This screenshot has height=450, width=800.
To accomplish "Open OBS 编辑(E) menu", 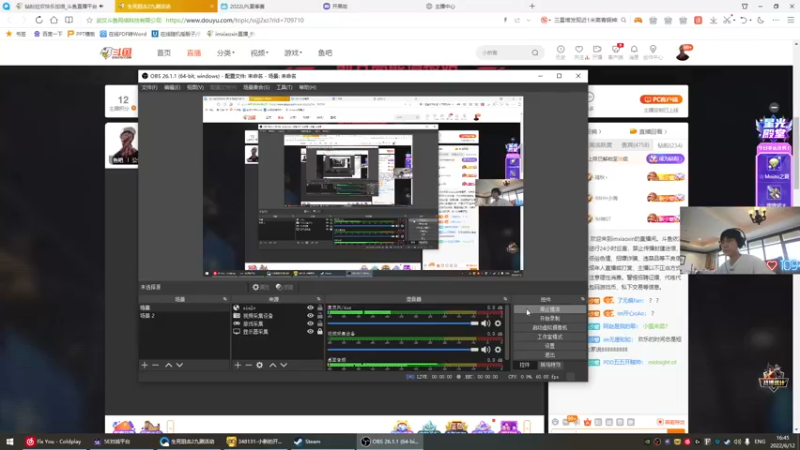I will [x=172, y=87].
